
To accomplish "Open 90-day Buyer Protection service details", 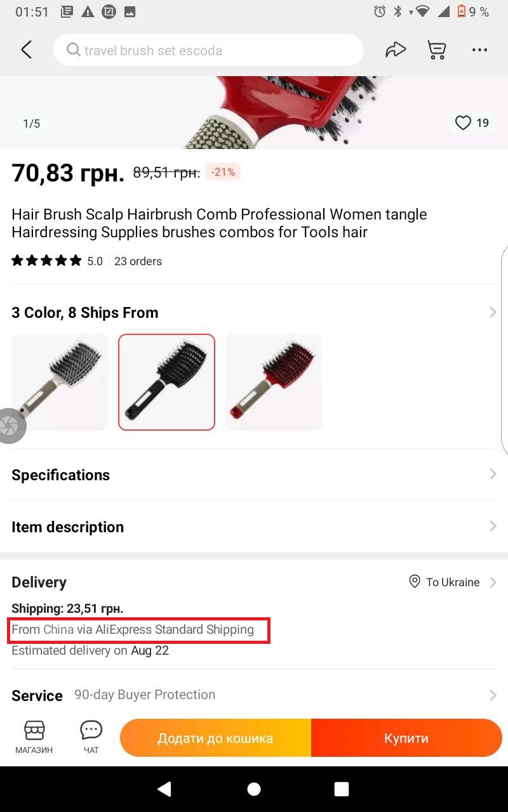I will (254, 695).
